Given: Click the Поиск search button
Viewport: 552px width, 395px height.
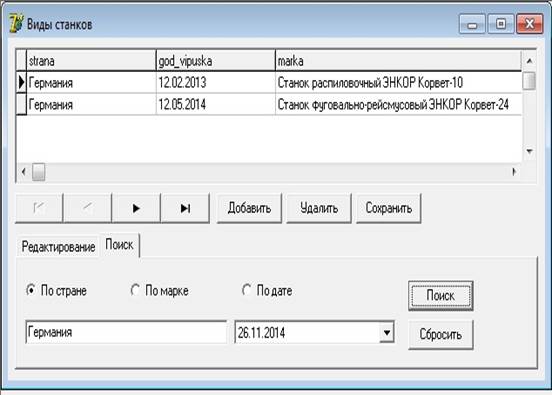Looking at the screenshot, I should click(x=440, y=296).
